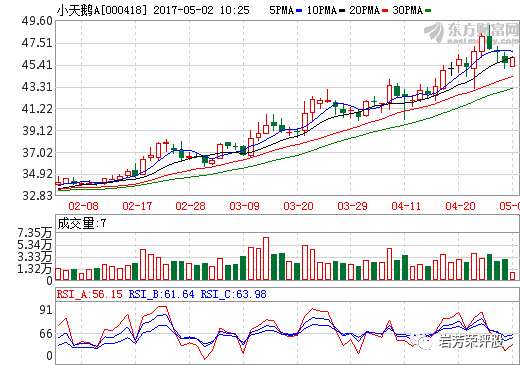Screen dimensions: 520x365
Task: Click the 30PMA green legend swatch
Action: pyautogui.click(x=428, y=11)
